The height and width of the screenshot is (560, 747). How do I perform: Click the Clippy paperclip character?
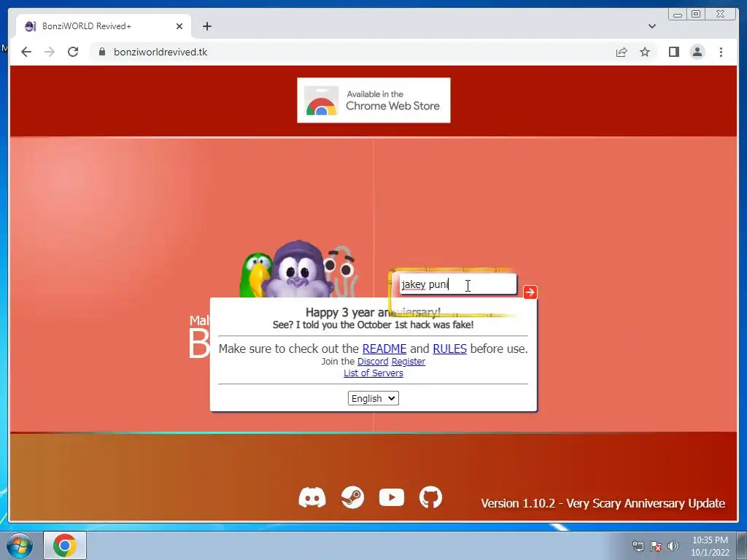point(341,273)
